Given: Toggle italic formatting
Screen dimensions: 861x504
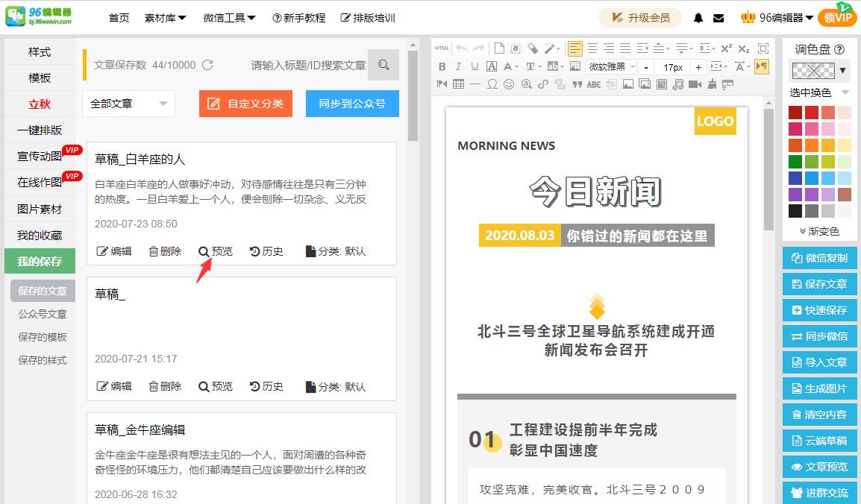Looking at the screenshot, I should click(x=458, y=66).
